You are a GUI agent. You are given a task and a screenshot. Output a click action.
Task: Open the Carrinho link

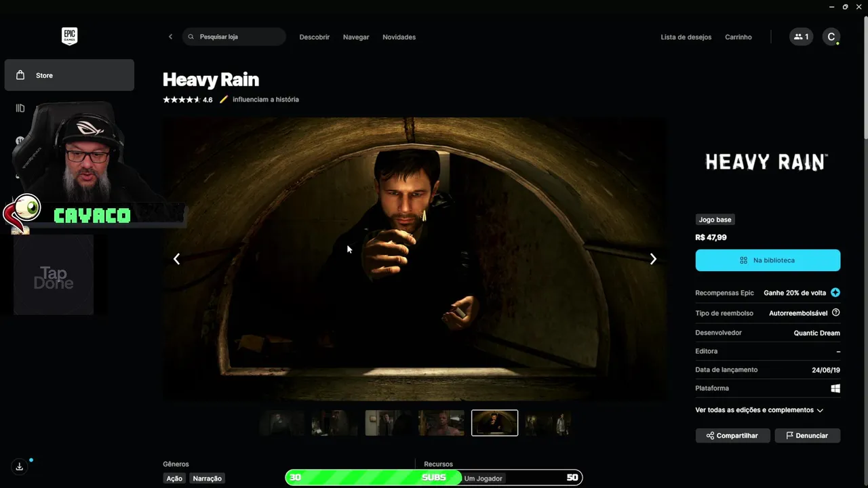pos(738,37)
